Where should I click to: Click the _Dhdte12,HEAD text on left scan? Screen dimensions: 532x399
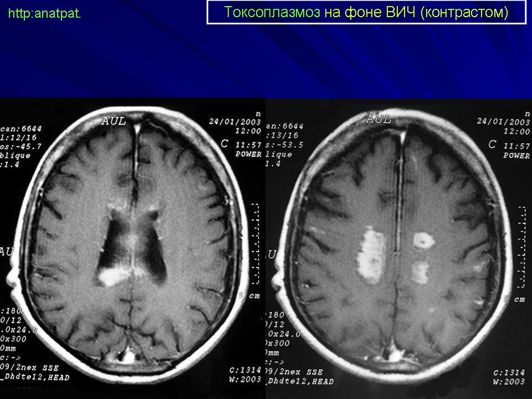coord(28,377)
